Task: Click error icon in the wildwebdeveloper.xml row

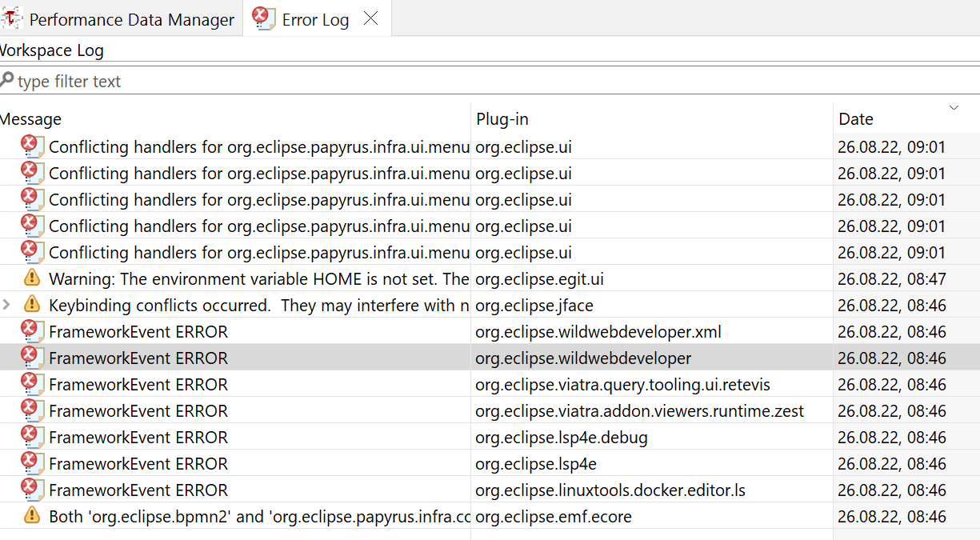Action: pyautogui.click(x=32, y=330)
